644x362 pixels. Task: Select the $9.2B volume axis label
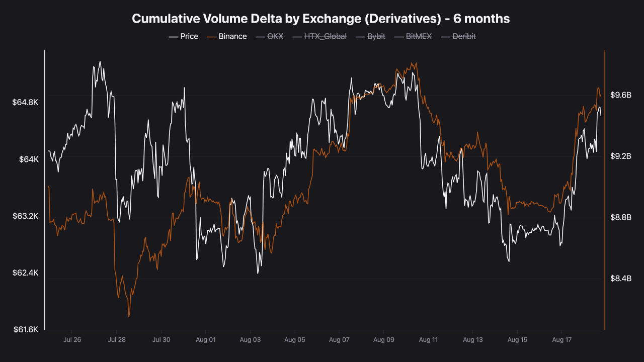click(621, 156)
